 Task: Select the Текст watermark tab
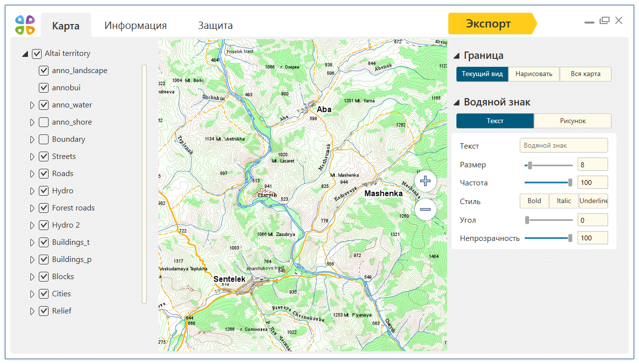click(x=495, y=121)
